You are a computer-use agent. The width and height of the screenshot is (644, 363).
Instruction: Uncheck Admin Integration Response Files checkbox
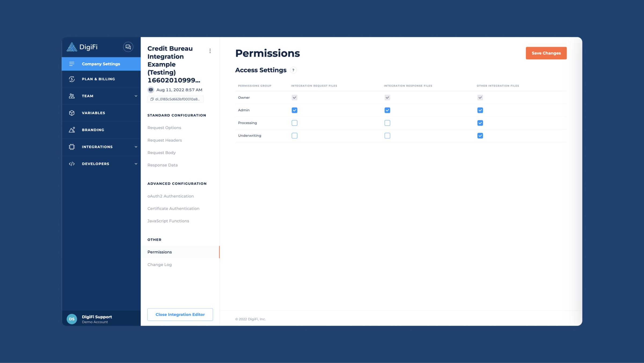(387, 110)
